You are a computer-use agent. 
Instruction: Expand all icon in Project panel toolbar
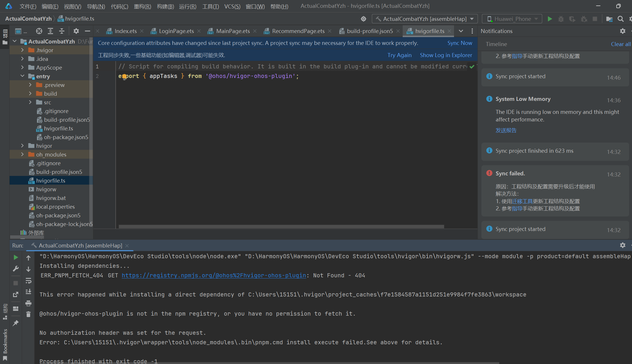[x=50, y=31]
